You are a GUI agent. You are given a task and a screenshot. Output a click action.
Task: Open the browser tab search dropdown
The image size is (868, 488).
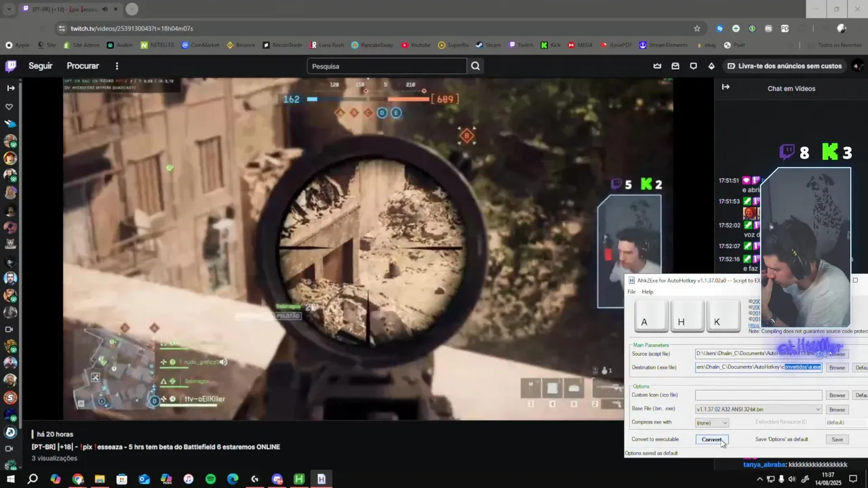click(x=9, y=9)
